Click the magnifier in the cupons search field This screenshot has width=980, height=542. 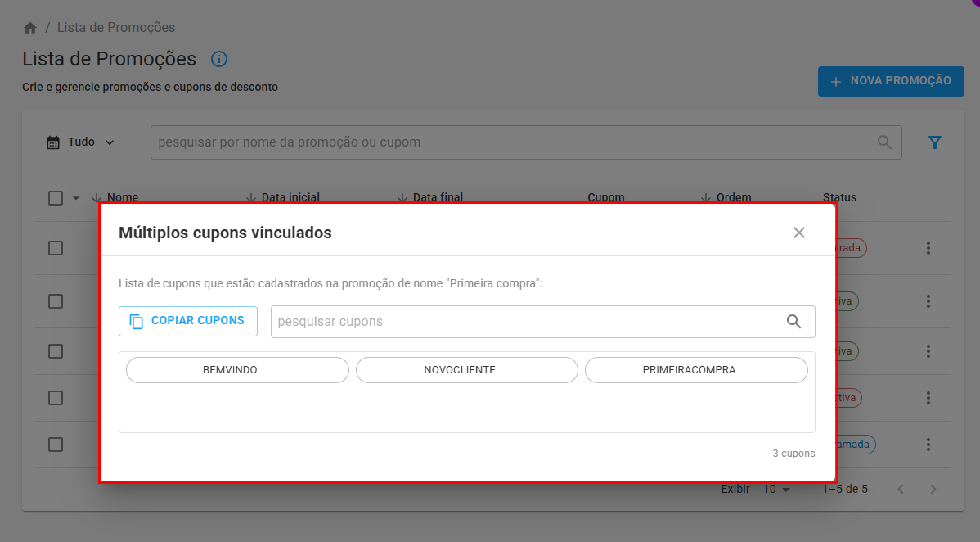coord(793,321)
